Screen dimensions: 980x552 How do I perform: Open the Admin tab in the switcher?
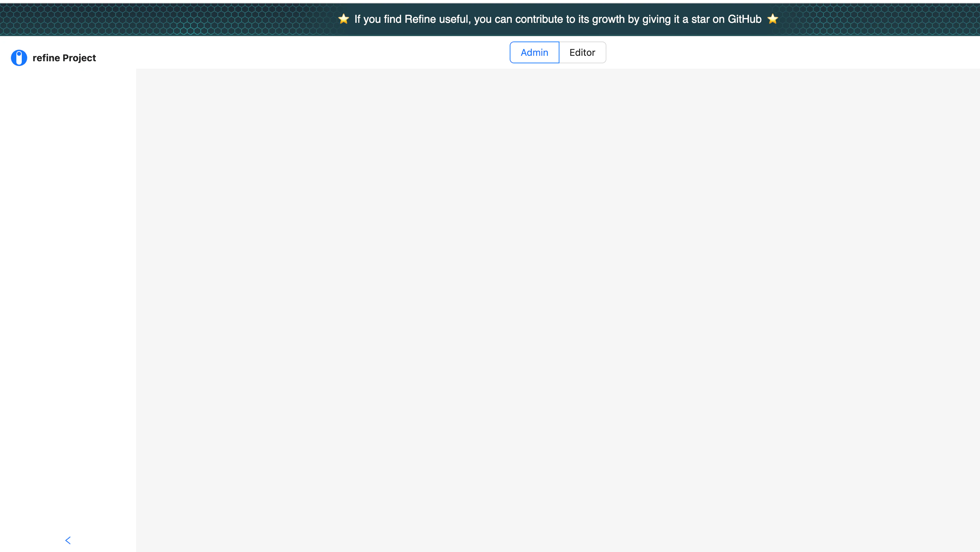tap(534, 52)
